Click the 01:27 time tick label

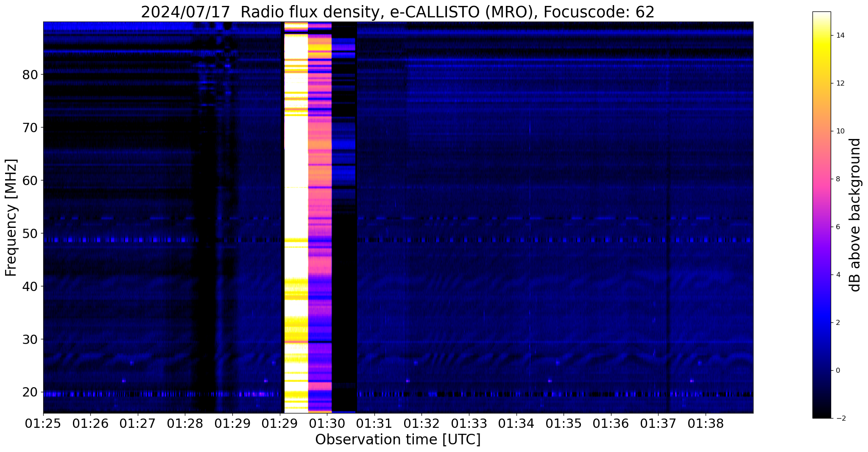[x=138, y=423]
